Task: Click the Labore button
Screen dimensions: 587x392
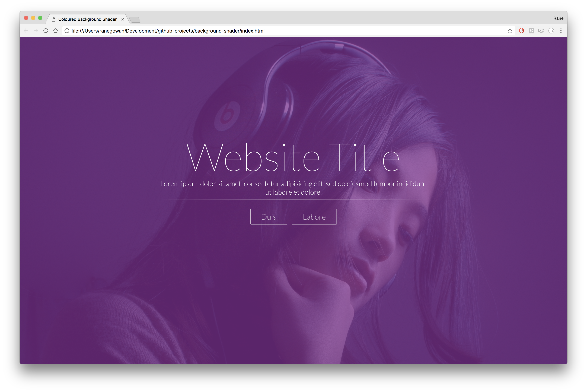Action: (x=314, y=217)
